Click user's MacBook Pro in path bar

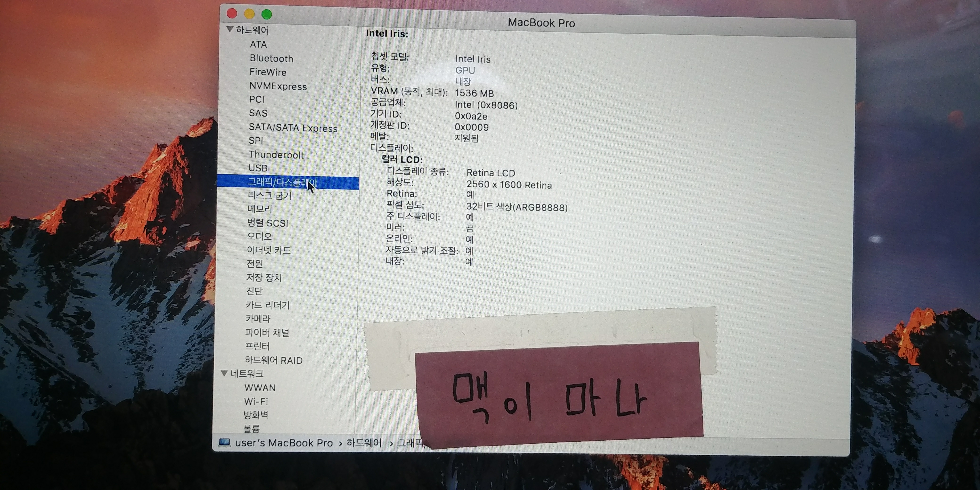point(284,443)
